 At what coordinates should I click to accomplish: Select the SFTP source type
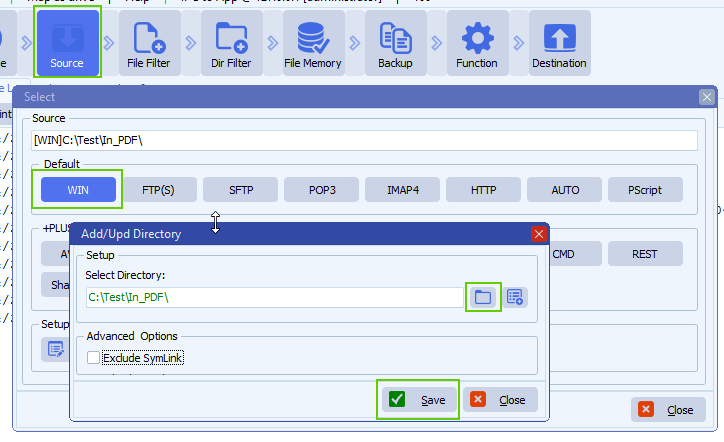coord(240,189)
